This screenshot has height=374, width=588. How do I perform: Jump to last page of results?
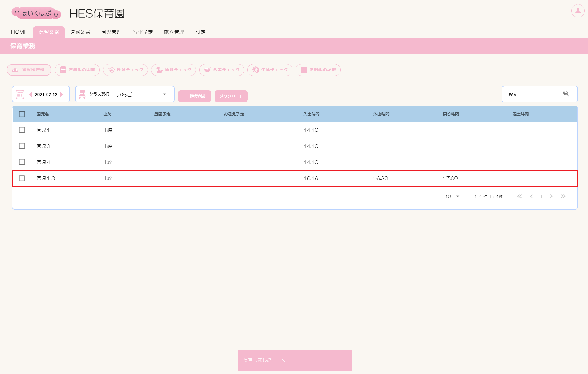(x=563, y=196)
